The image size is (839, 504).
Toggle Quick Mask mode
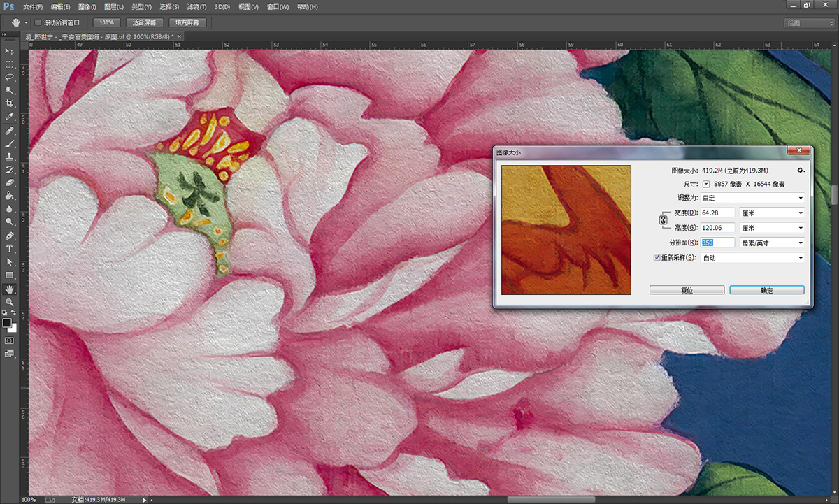(10, 340)
